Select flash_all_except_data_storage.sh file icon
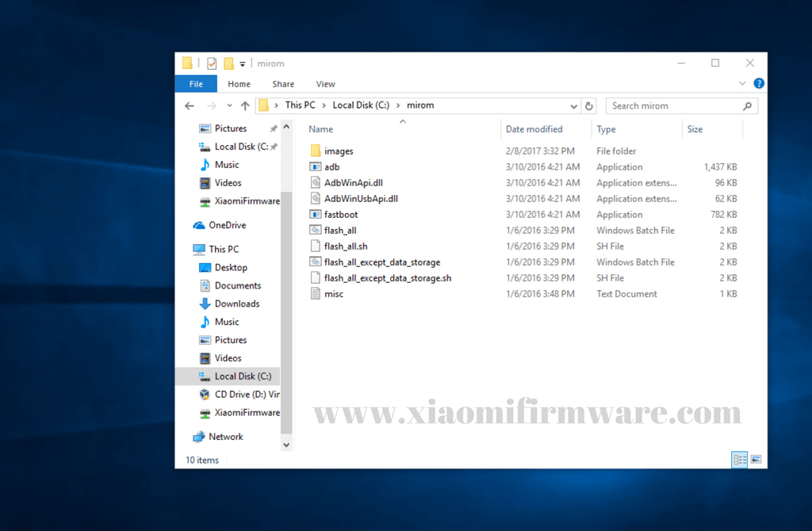The height and width of the screenshot is (531, 812). coord(316,278)
